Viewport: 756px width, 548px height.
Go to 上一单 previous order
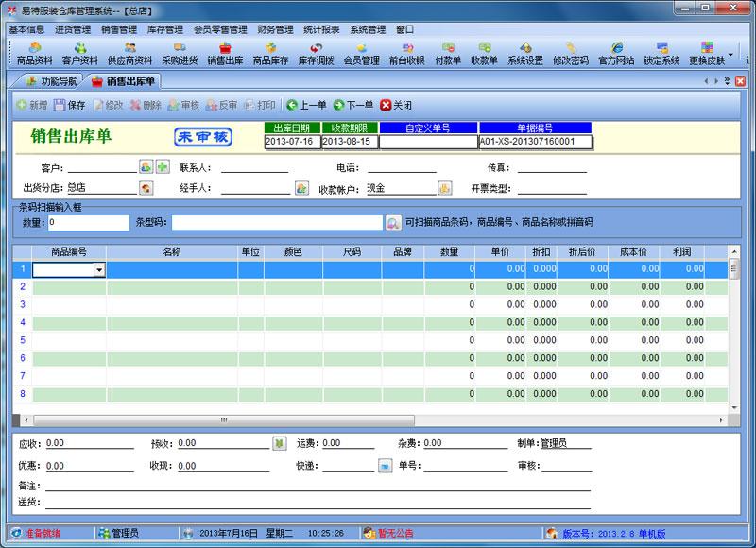(x=306, y=105)
